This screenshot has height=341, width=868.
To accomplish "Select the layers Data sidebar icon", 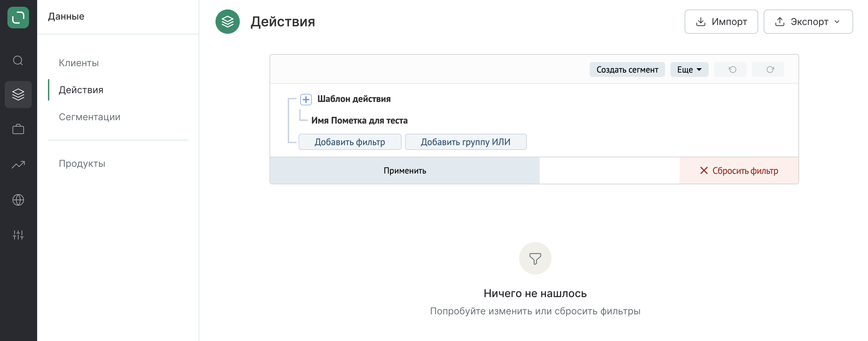I will pyautogui.click(x=18, y=95).
